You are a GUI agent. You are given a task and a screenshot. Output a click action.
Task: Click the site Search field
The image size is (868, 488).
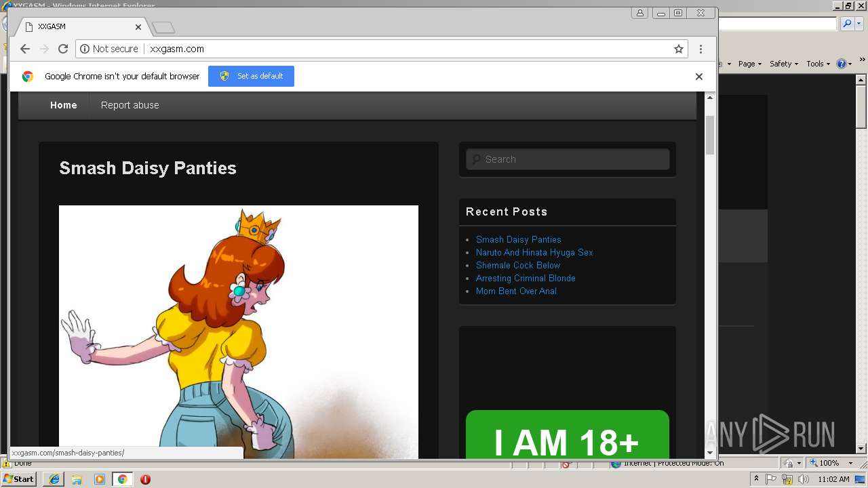pyautogui.click(x=568, y=159)
